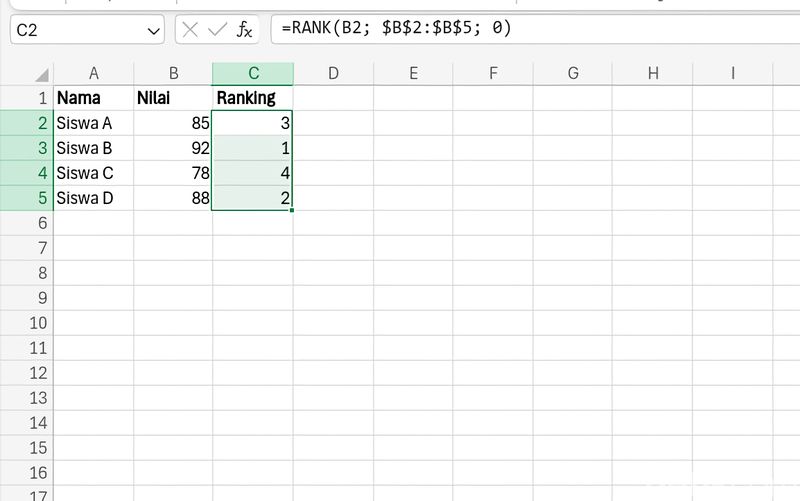Select column D header
The image size is (800, 501).
click(333, 73)
